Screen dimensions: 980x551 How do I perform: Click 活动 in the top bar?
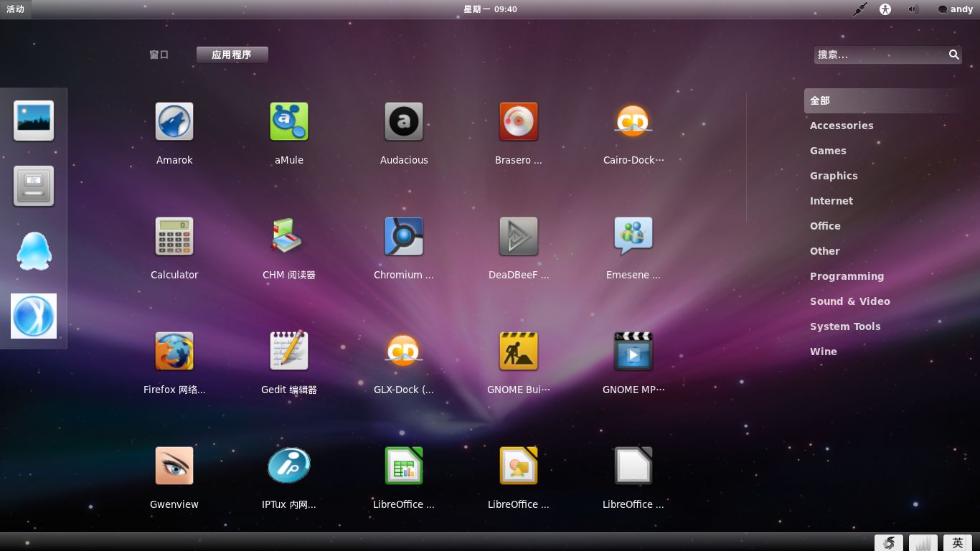pyautogui.click(x=15, y=9)
